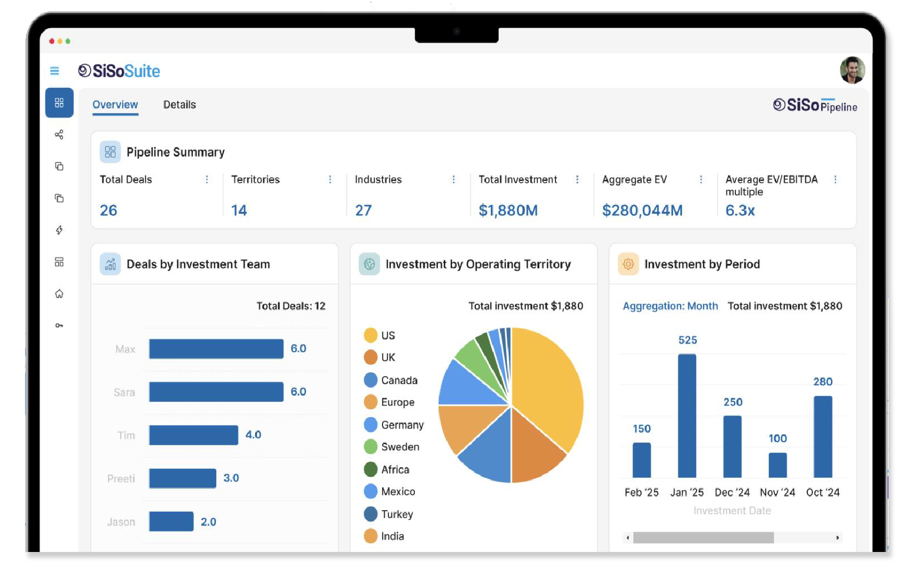Click the Jan '25 bar in chart
This screenshot has height=564, width=924.
(687, 416)
